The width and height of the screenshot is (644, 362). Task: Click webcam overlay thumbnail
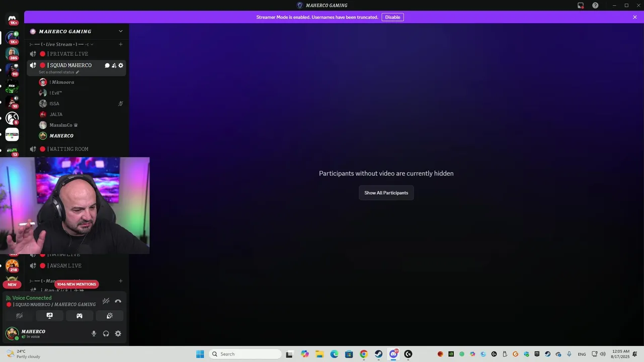pyautogui.click(x=74, y=206)
